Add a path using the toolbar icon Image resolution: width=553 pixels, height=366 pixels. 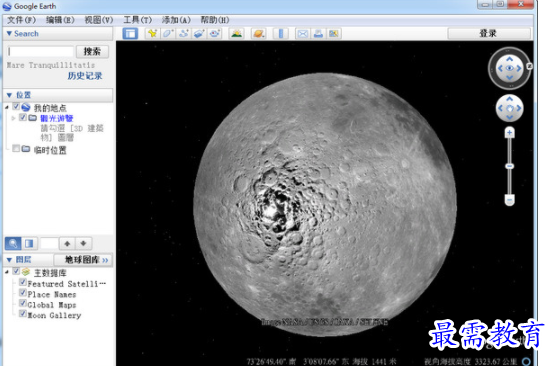[183, 33]
